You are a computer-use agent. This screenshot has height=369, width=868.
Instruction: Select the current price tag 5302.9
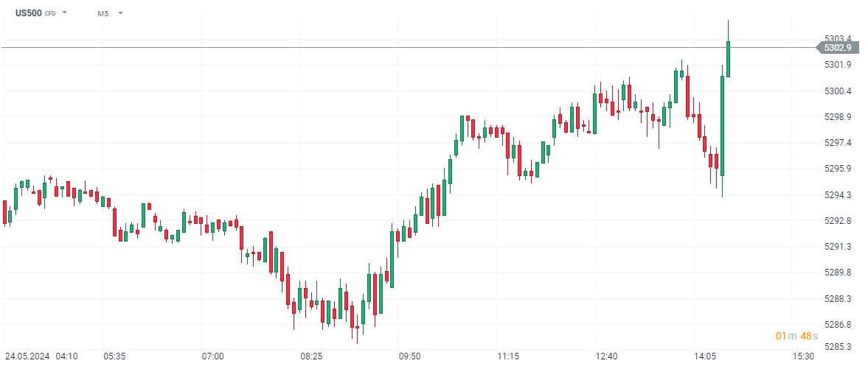point(838,48)
